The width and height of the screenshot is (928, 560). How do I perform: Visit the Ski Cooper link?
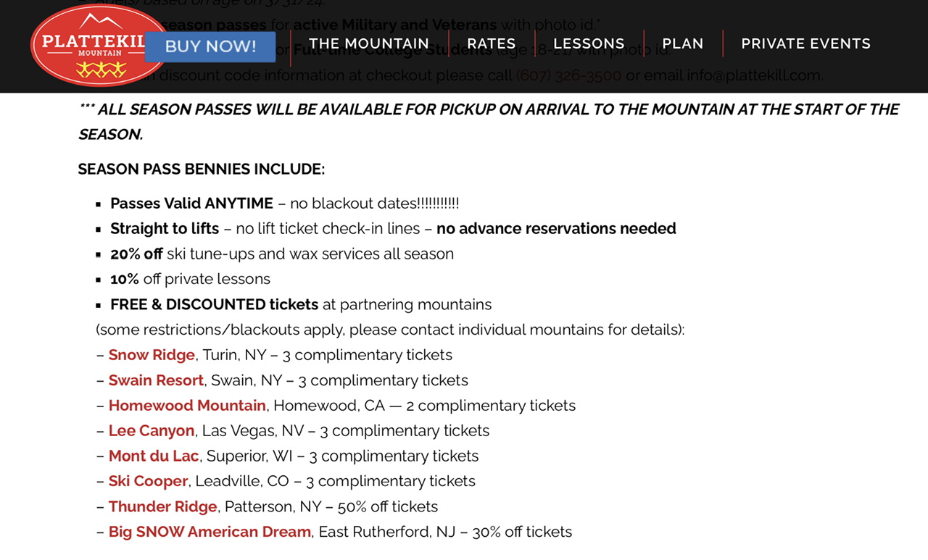pos(148,481)
